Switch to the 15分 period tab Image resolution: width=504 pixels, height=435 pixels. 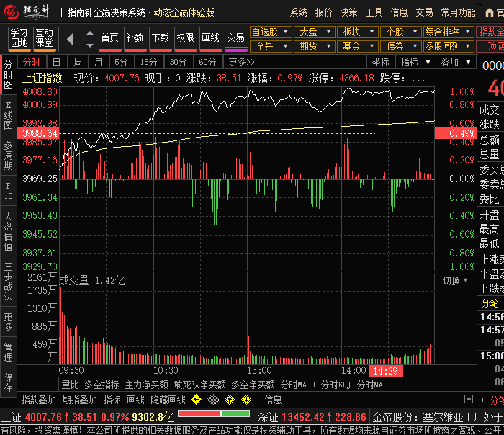(x=148, y=62)
